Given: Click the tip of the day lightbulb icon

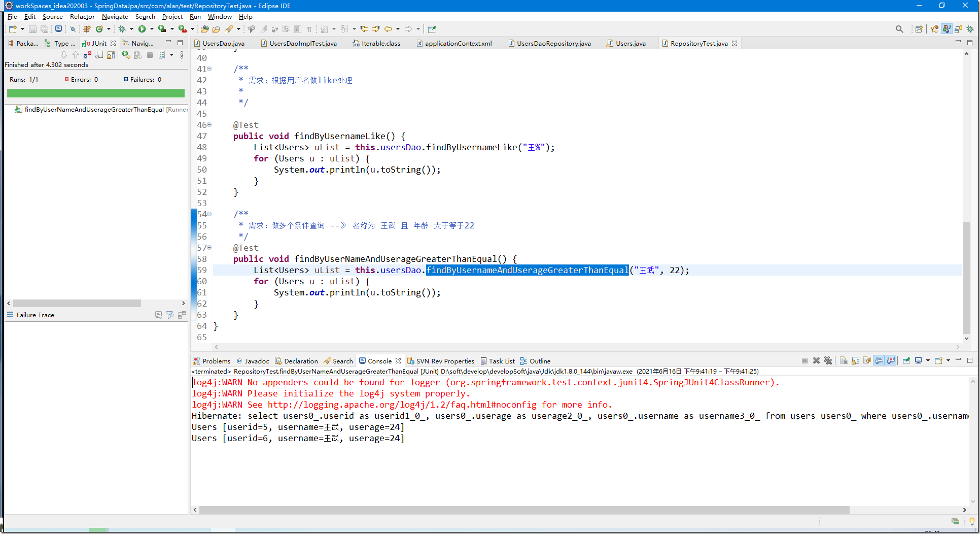Looking at the screenshot, I should click(x=972, y=521).
